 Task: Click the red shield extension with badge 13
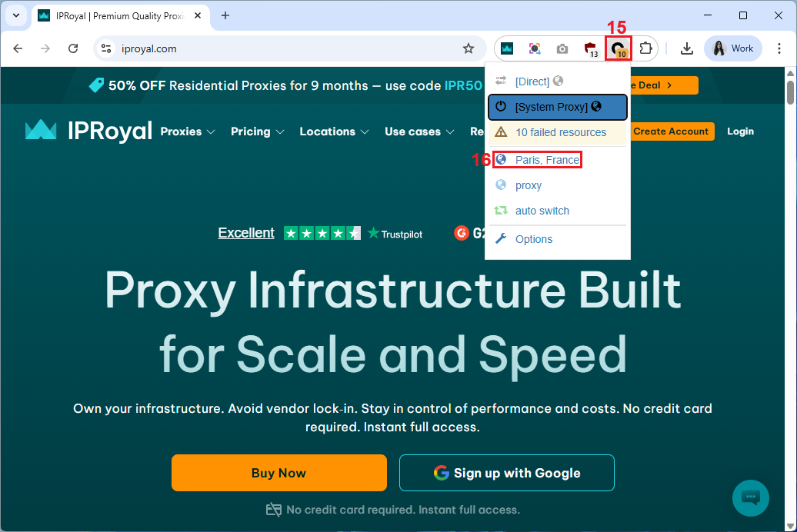(590, 48)
